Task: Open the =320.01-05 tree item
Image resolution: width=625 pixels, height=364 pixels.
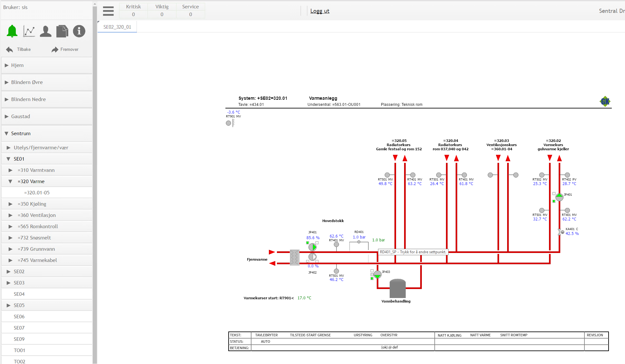Action: (37, 193)
